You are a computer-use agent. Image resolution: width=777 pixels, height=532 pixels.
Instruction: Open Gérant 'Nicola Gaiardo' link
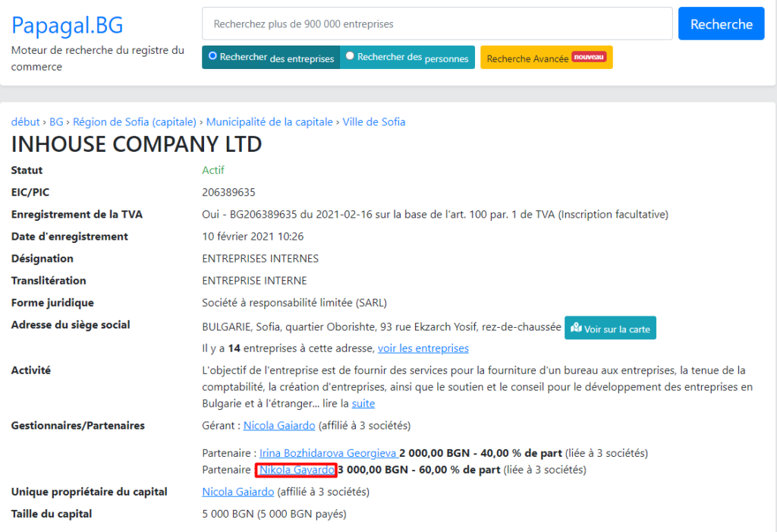(x=279, y=426)
